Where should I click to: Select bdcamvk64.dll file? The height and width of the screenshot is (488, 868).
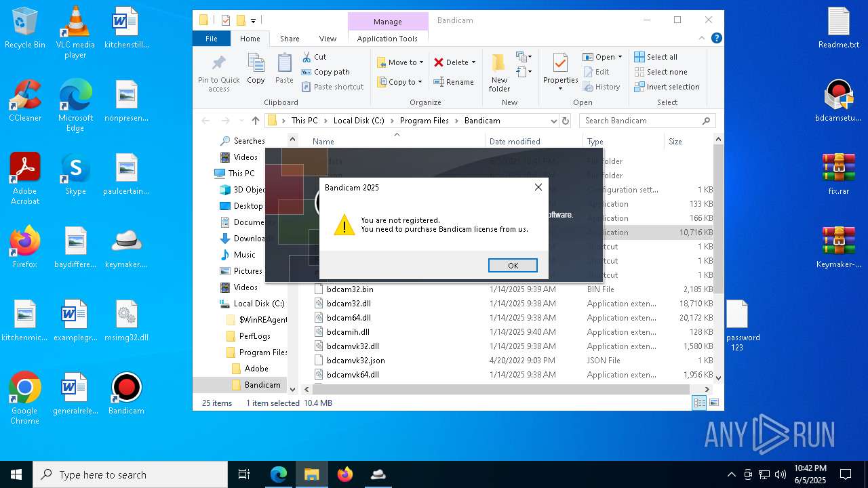[x=353, y=375]
